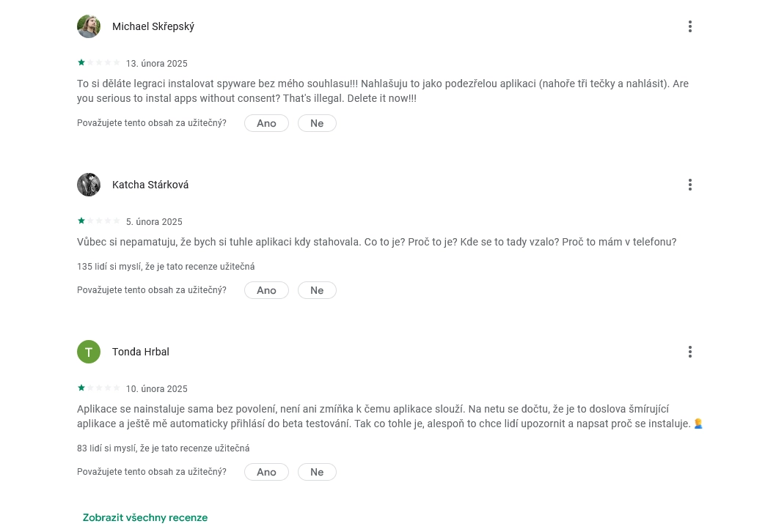765x532 pixels.
Task: Mark Katcha Stárková's review helpful with Ano
Action: point(266,290)
